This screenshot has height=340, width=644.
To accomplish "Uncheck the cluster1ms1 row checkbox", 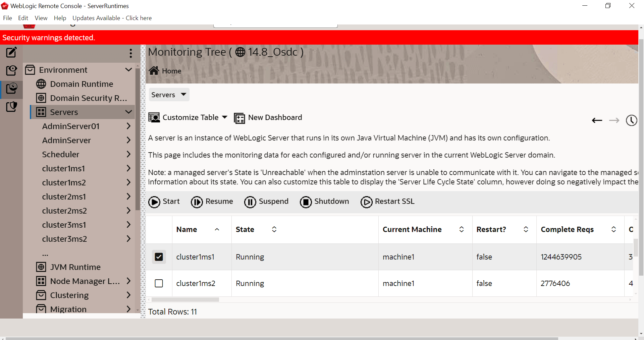I will point(159,257).
